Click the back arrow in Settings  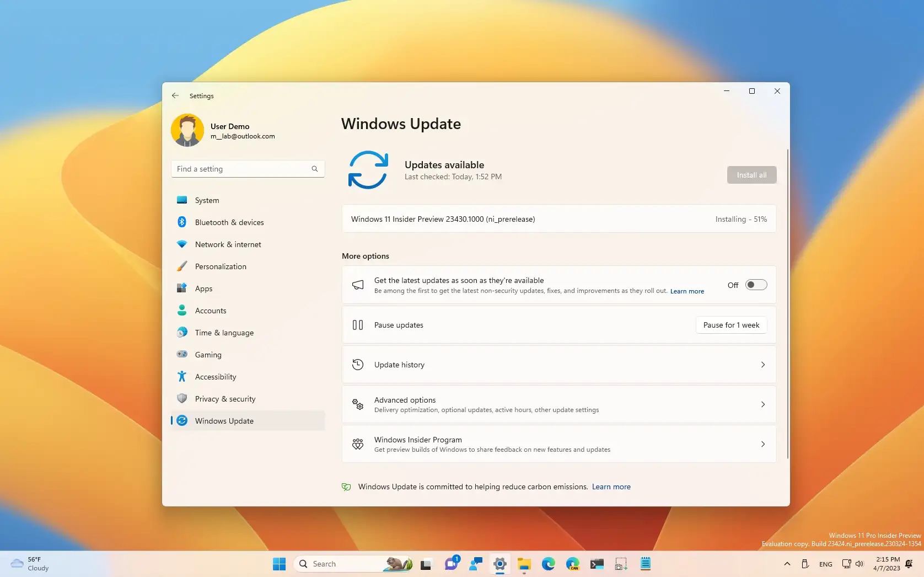point(175,95)
